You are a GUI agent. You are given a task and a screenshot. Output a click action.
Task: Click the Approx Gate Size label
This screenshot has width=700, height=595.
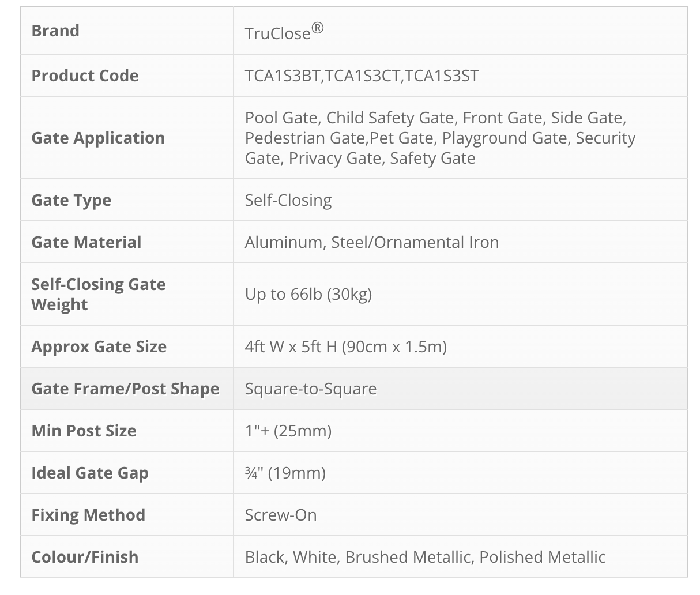coord(99,347)
